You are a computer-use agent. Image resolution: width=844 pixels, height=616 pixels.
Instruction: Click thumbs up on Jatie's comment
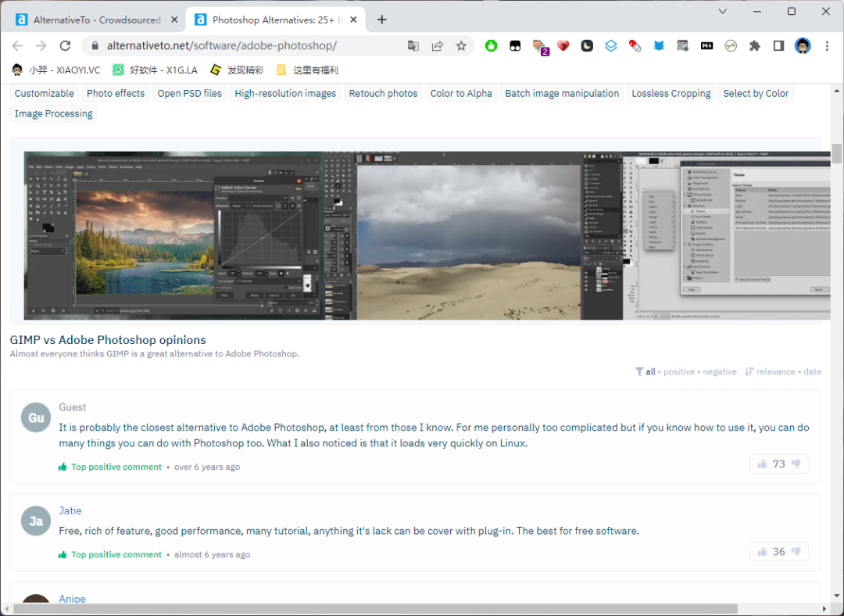tap(762, 552)
